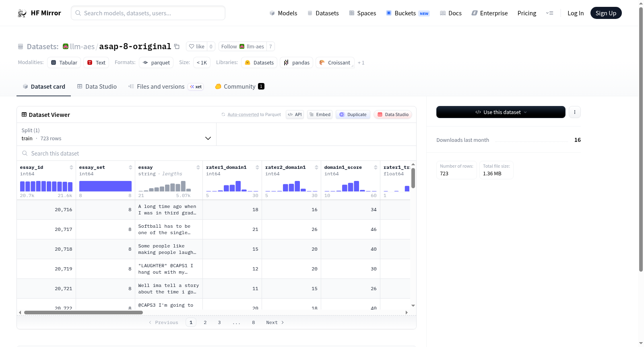Viewport: 644px width, 347px height.
Task: Sort by the essay_id column
Action: [71, 167]
